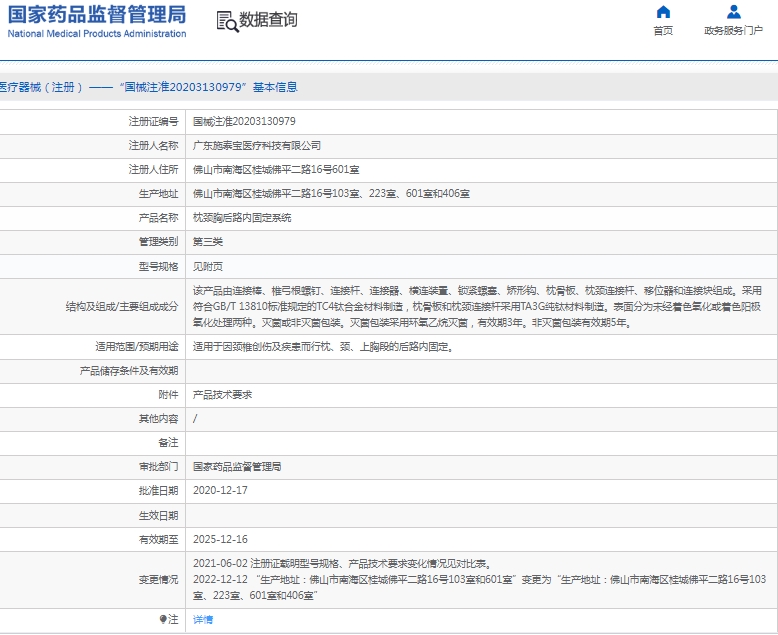The width and height of the screenshot is (778, 635).
Task: Click the 附件 field label
Action: coord(168,395)
